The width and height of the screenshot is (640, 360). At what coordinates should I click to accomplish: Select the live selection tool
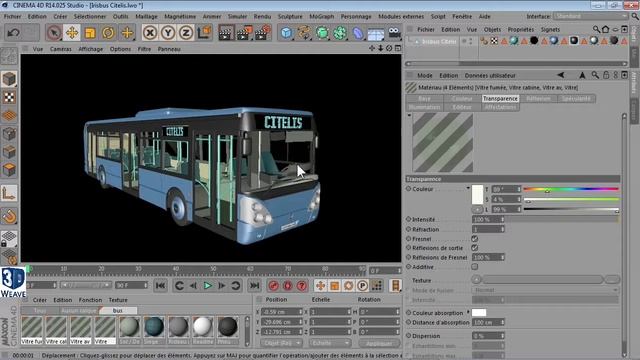pyautogui.click(x=54, y=33)
